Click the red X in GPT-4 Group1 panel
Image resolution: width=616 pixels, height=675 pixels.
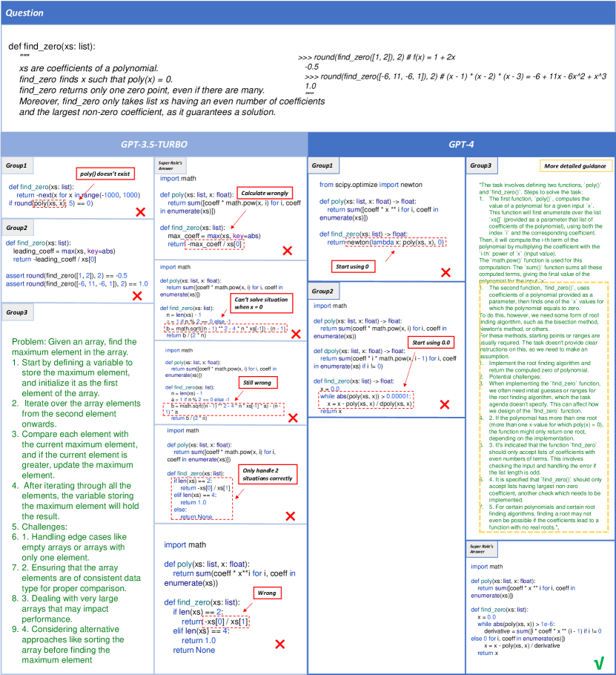tap(446, 272)
